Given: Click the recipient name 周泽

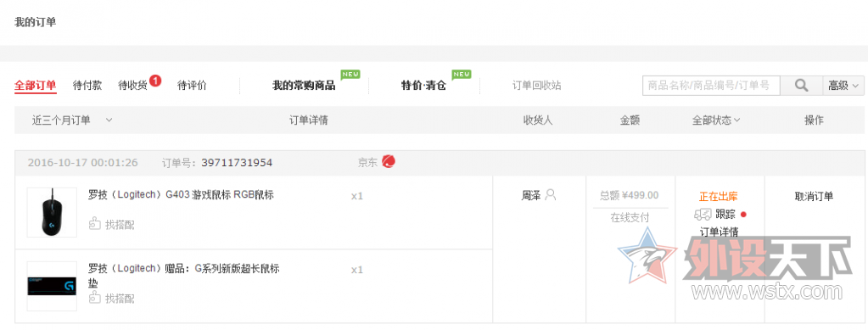Looking at the screenshot, I should [x=530, y=195].
